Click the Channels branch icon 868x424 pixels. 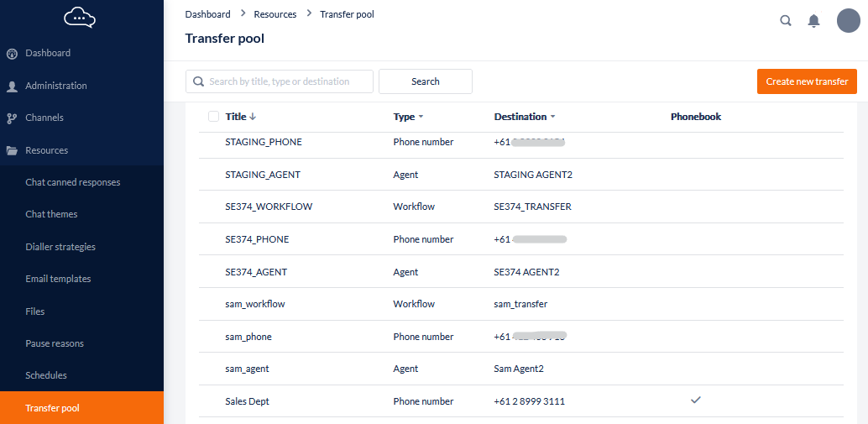pyautogui.click(x=12, y=118)
